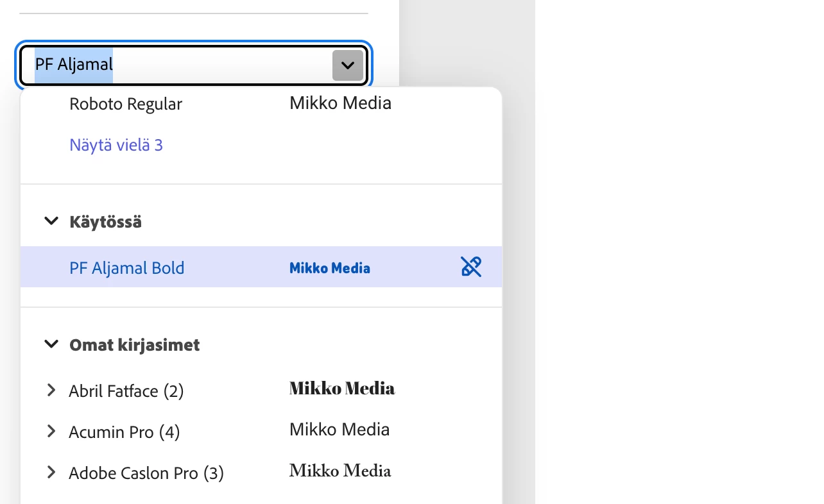Select the Abril Fatface (2) font name
This screenshot has height=504, width=824.
[126, 391]
